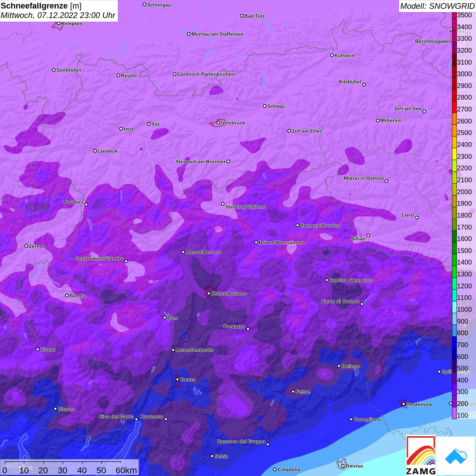476x476 pixels.
Task: Click the Modell: SNOWGRID label
Action: (437, 6)
